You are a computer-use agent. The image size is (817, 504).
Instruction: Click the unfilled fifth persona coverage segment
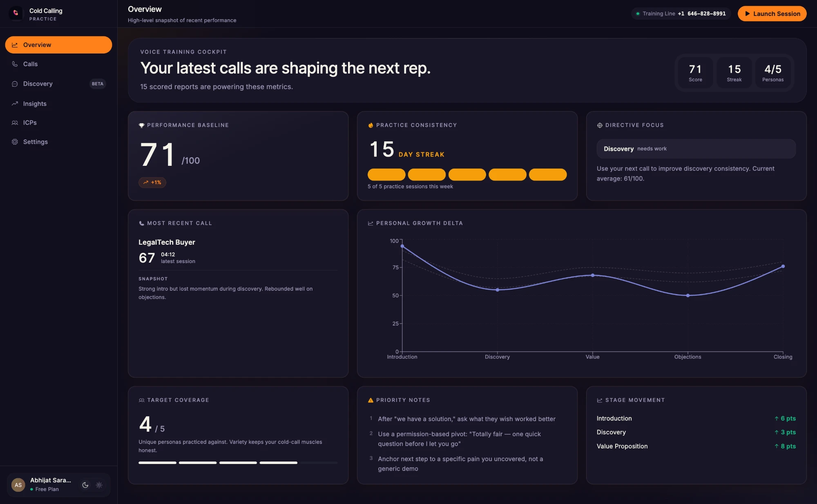(x=319, y=463)
